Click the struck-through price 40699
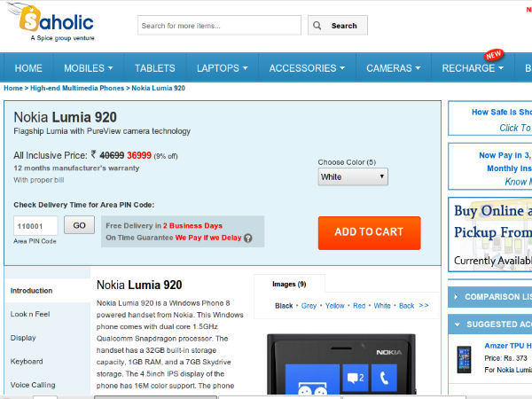Image resolution: width=532 pixels, height=399 pixels. tap(112, 155)
